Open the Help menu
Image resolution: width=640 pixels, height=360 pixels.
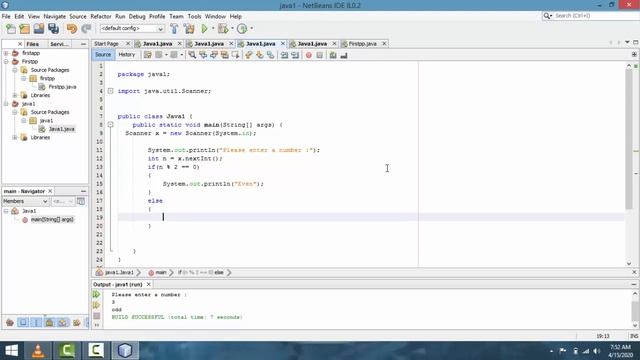pyautogui.click(x=236, y=16)
